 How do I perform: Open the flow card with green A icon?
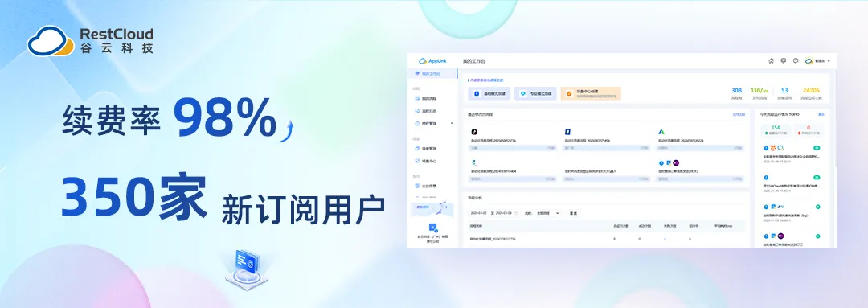[x=700, y=140]
